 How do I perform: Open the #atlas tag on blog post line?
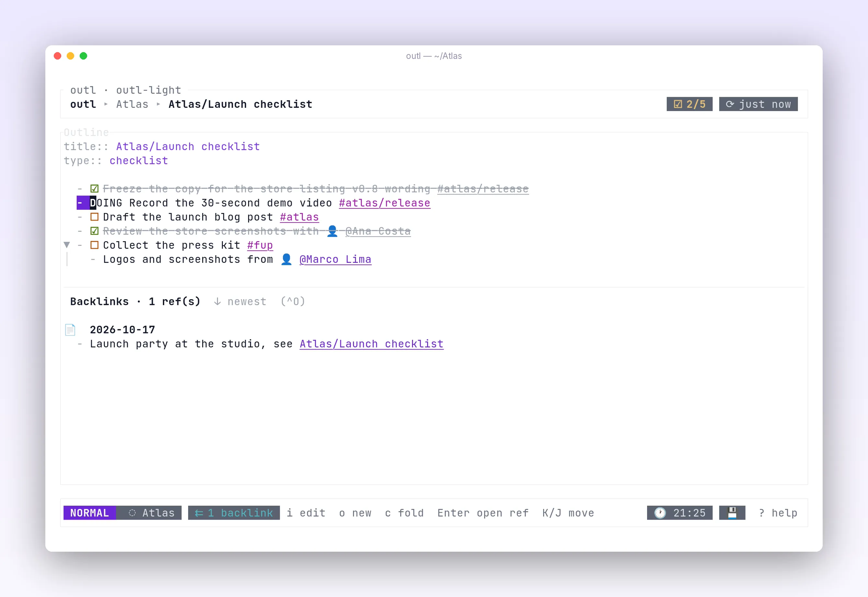(299, 217)
